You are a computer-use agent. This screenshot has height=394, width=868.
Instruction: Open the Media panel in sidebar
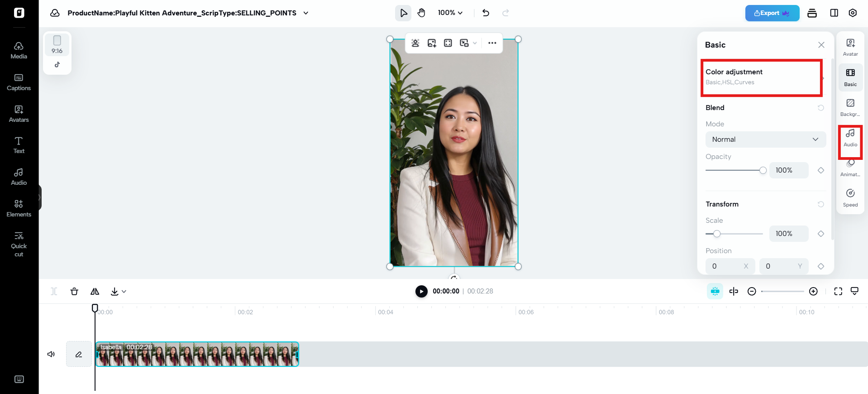point(19,50)
